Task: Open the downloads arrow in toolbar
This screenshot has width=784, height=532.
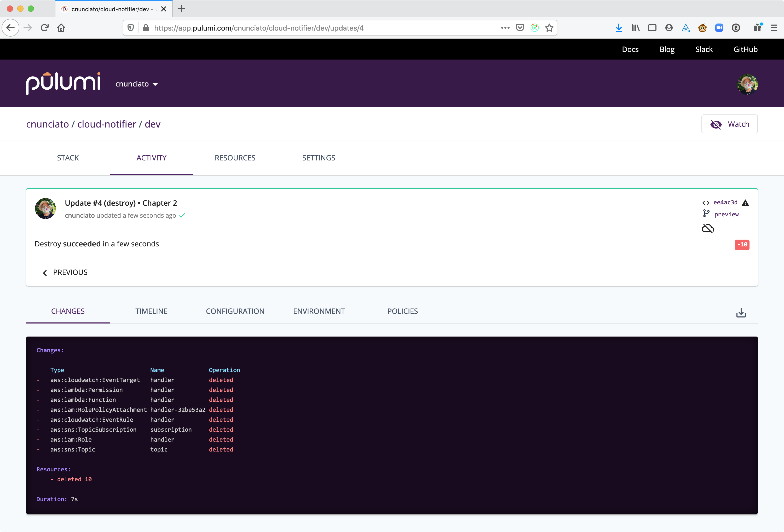Action: 619,28
